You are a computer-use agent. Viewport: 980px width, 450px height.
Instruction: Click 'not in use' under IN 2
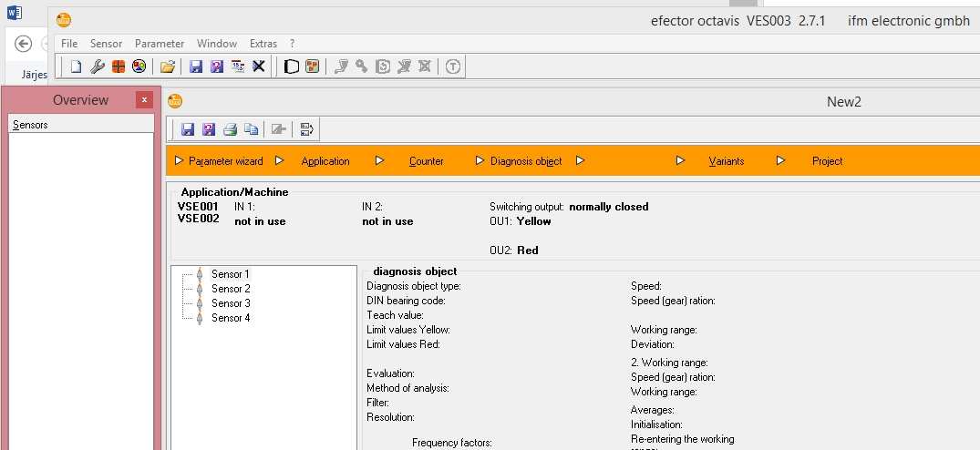pos(387,221)
